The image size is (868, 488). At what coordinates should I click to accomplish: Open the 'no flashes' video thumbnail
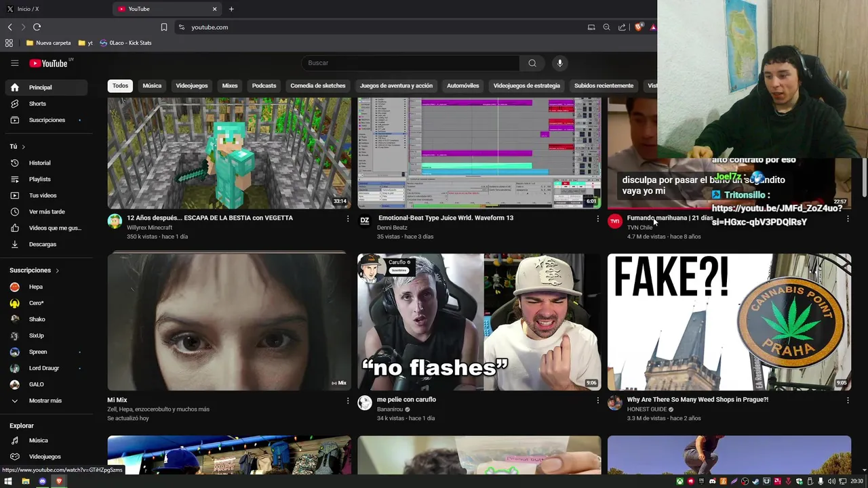[x=479, y=322]
